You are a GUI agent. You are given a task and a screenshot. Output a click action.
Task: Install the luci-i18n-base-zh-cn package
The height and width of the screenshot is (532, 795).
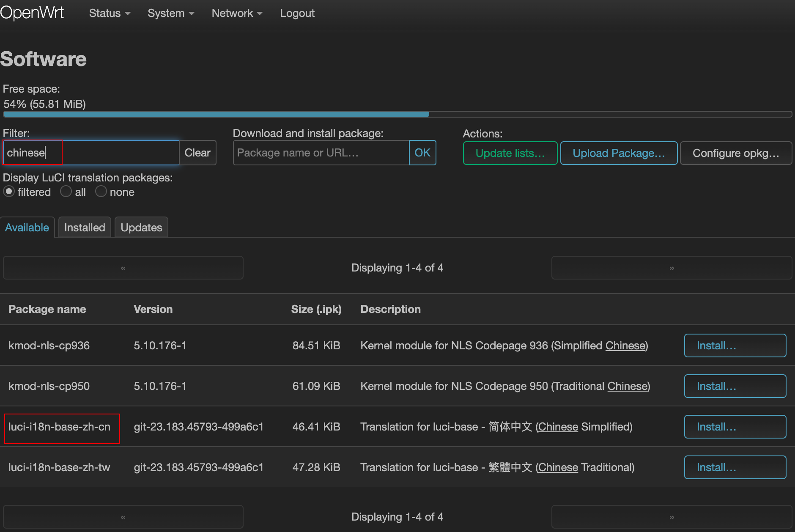pyautogui.click(x=735, y=427)
